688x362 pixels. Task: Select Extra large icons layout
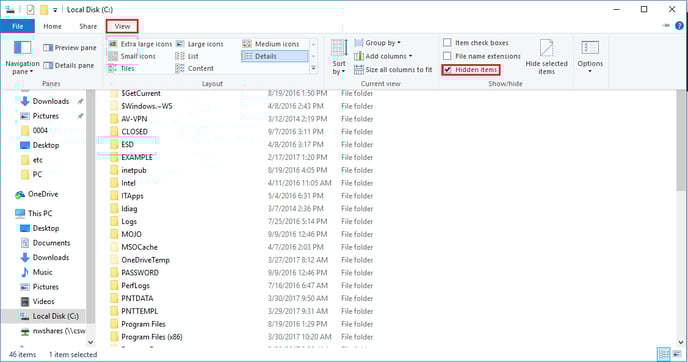pos(140,44)
